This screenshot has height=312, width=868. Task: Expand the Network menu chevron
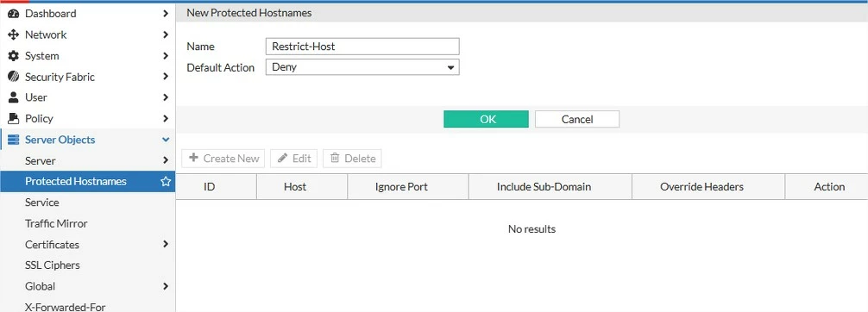click(x=166, y=34)
